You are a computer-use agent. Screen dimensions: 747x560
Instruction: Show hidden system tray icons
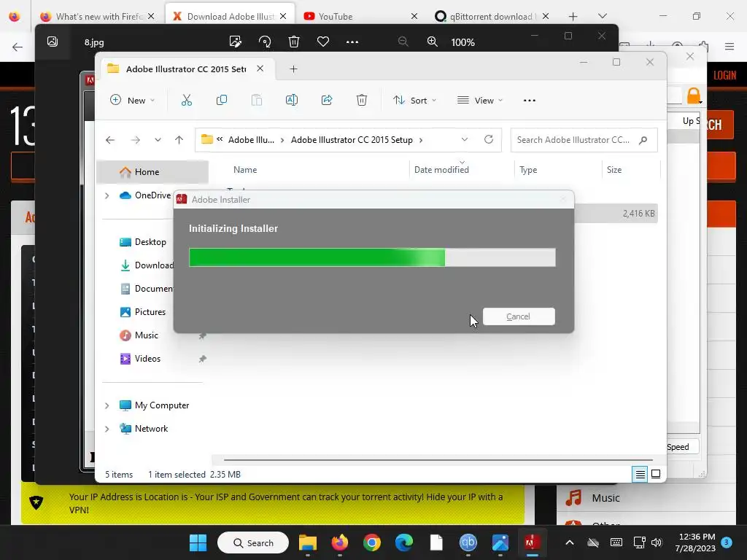pos(569,542)
